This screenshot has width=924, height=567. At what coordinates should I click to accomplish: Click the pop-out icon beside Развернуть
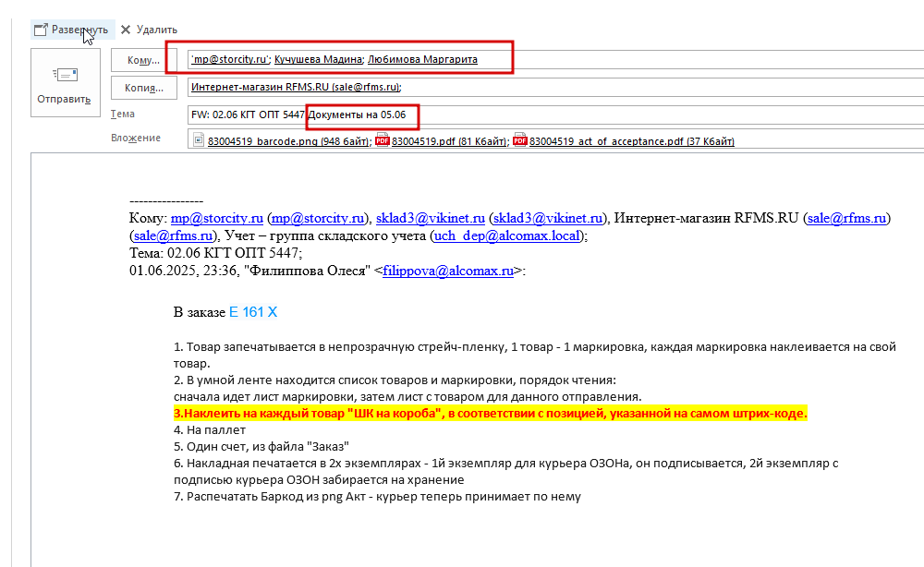[40, 30]
